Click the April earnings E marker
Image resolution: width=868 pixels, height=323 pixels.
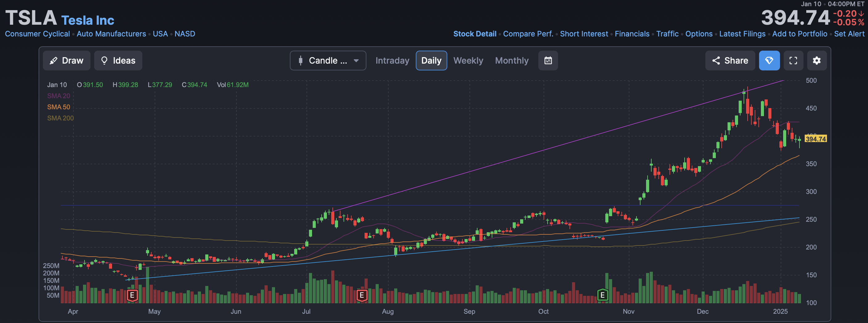(x=132, y=295)
